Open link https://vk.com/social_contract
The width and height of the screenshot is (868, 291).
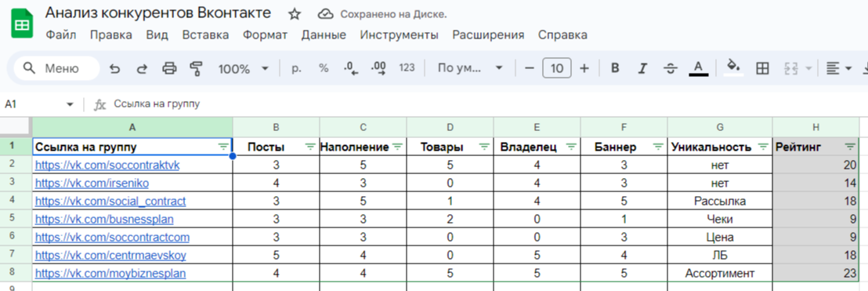coord(110,202)
